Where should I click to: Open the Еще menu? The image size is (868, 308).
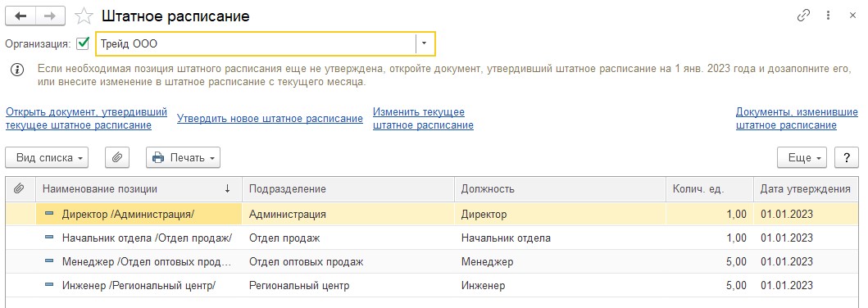pos(802,157)
